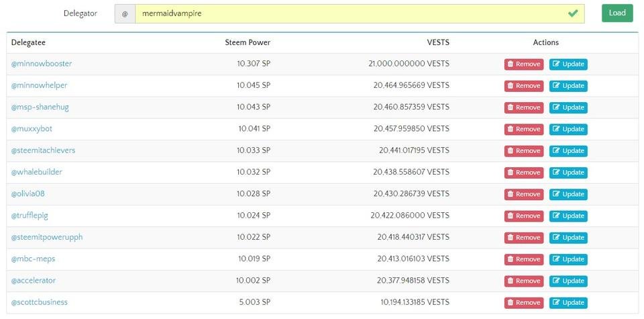Viewport: 644px width, 319px height.
Task: Remove delegation to @accelerator
Action: 524,281
